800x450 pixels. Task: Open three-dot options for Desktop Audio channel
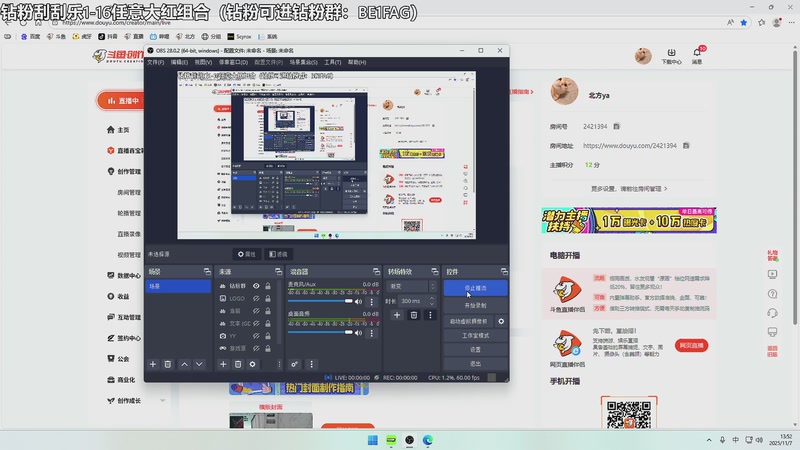click(x=371, y=333)
